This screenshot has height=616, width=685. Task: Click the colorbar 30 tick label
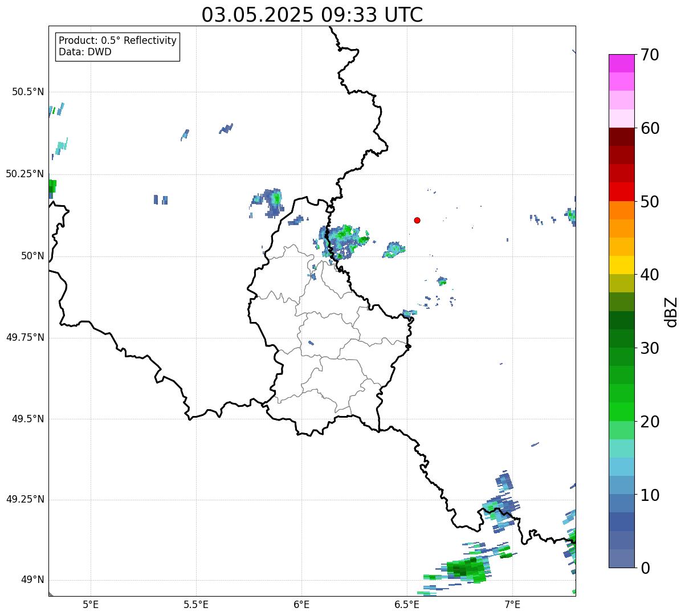[650, 349]
